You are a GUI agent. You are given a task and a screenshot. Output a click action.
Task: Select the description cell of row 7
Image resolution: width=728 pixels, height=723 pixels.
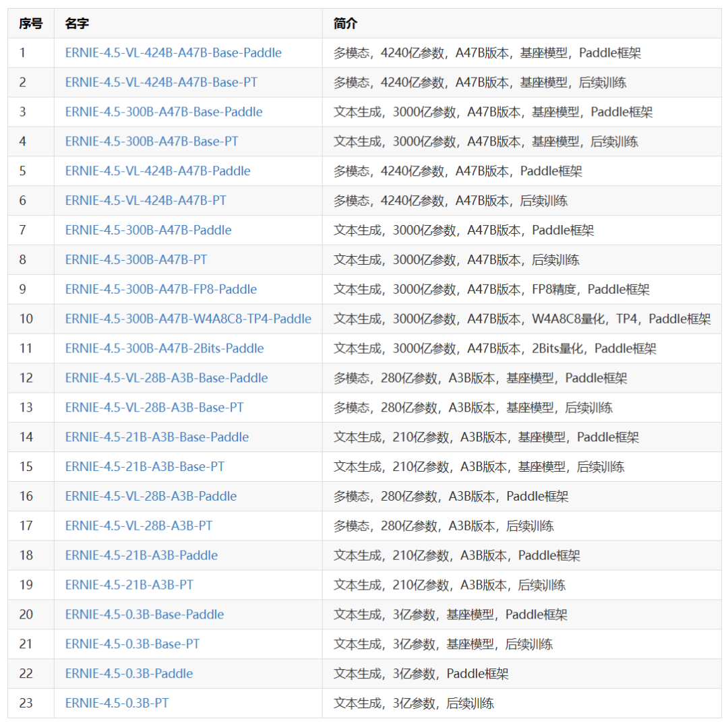522,230
